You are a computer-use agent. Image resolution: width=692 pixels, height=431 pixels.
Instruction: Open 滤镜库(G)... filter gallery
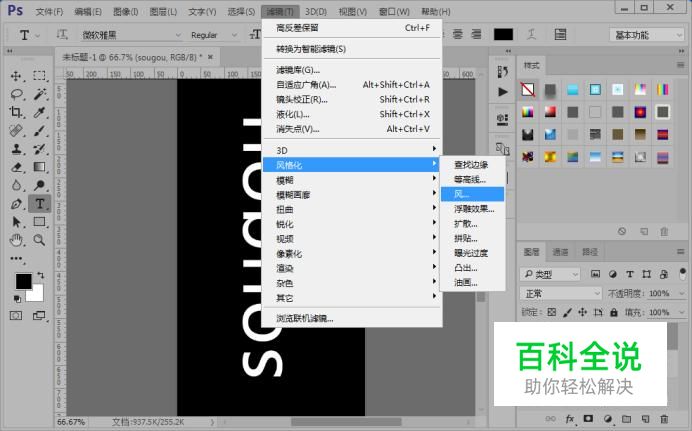pos(352,70)
